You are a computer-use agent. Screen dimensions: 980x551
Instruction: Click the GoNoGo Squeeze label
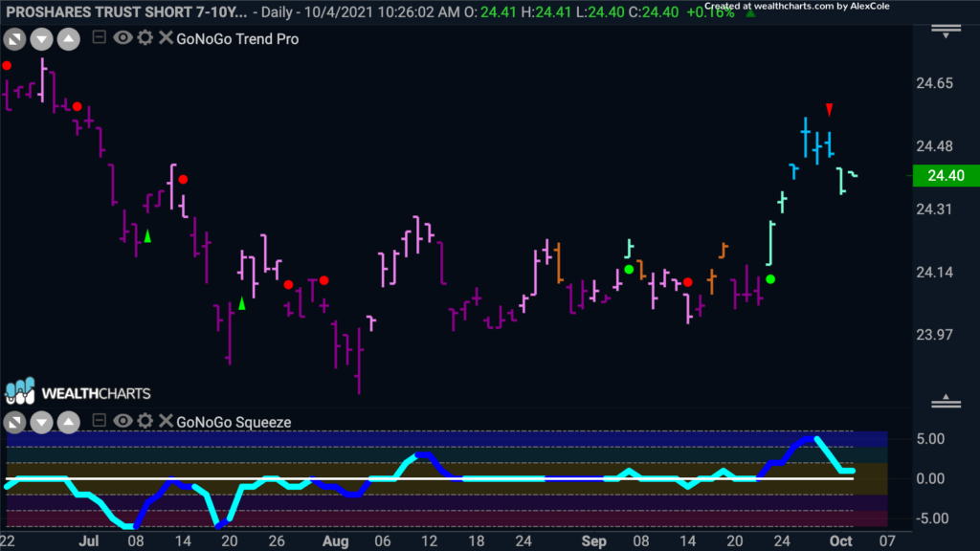tap(234, 422)
